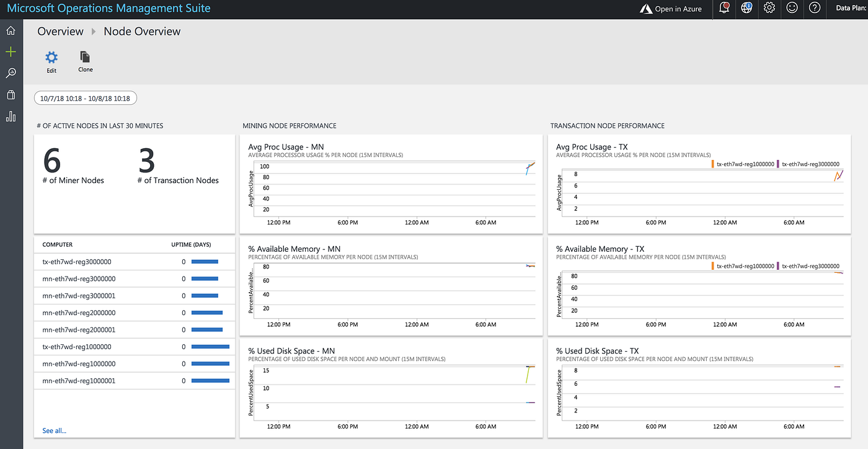
Task: Open settings gear in top bar
Action: (769, 8)
